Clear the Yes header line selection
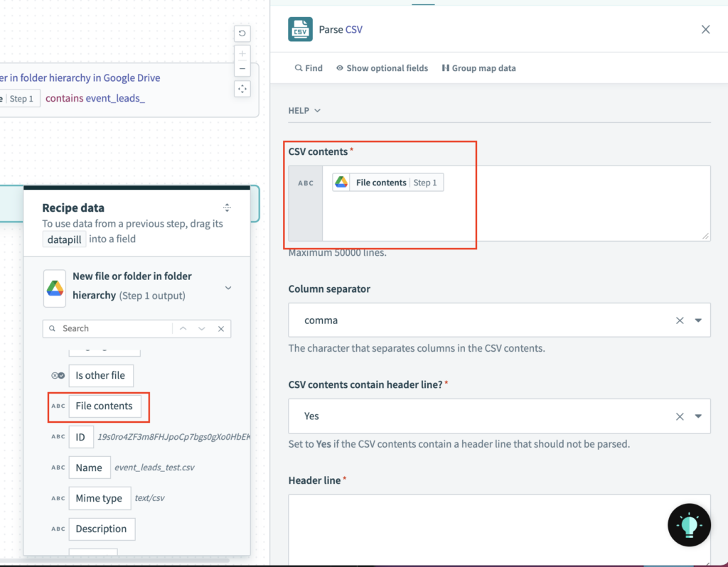 (679, 416)
